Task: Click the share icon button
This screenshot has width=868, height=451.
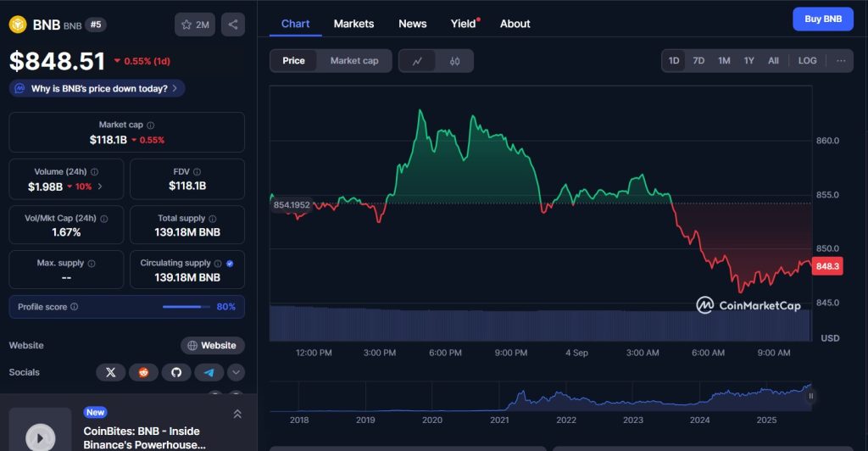Action: (x=233, y=25)
